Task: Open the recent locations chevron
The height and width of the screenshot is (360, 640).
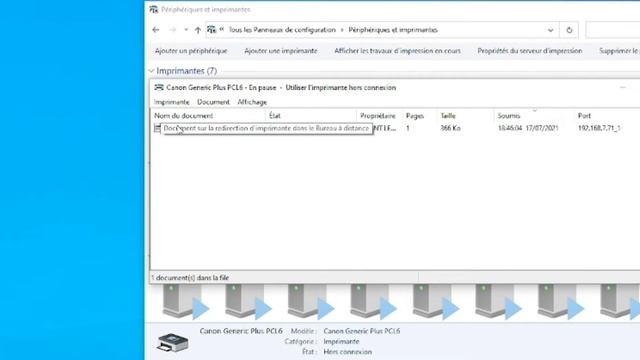Action: 186,30
